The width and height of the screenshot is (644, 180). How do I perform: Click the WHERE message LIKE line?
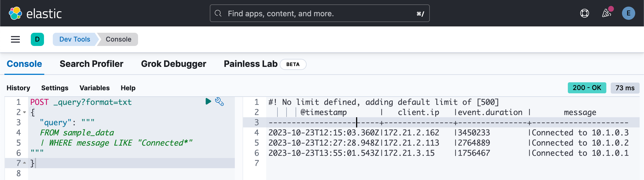(116, 143)
